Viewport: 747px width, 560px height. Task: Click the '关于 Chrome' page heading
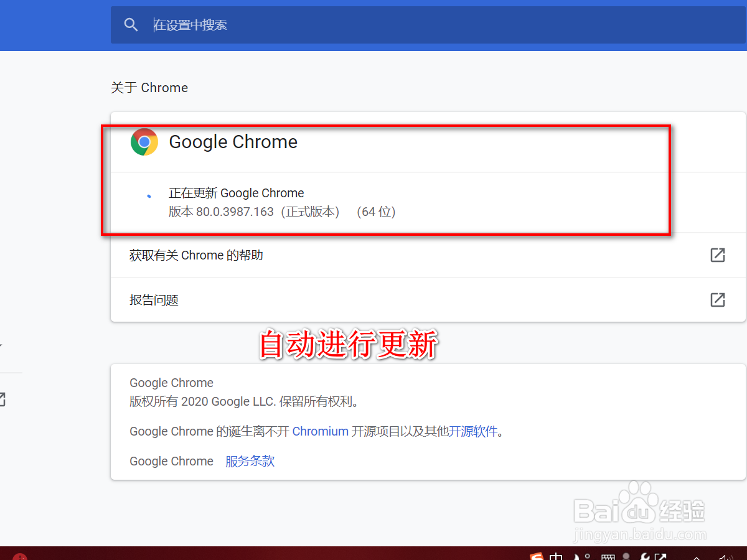149,88
